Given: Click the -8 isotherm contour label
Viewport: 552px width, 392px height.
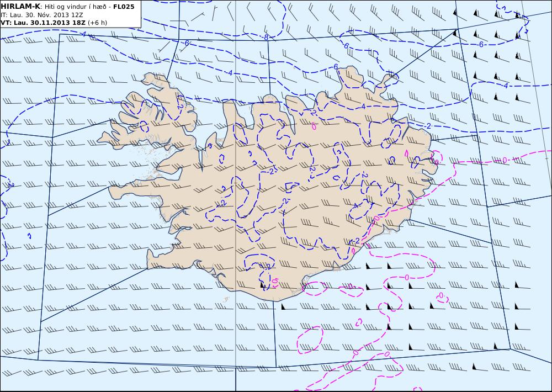Looking at the screenshot, I should coord(266,38).
